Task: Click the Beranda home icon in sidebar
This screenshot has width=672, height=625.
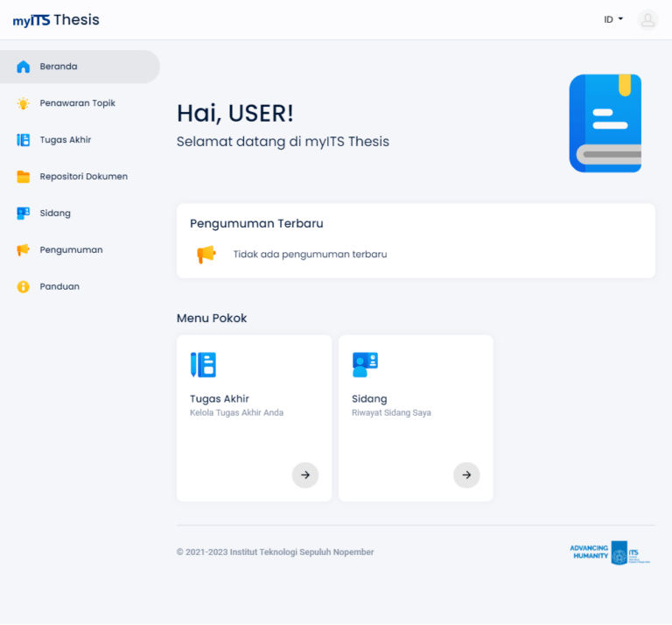Action: [x=24, y=67]
